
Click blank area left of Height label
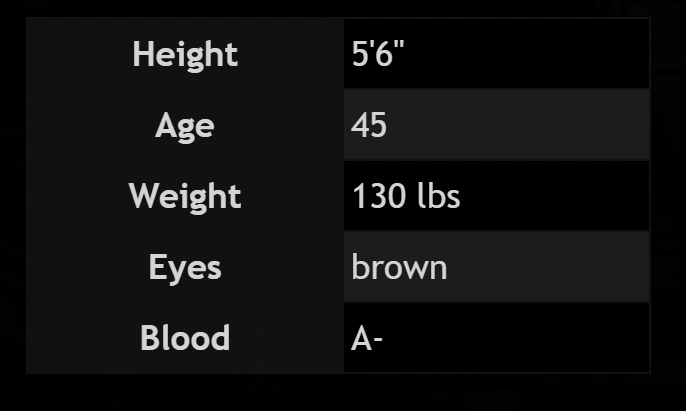[75, 54]
